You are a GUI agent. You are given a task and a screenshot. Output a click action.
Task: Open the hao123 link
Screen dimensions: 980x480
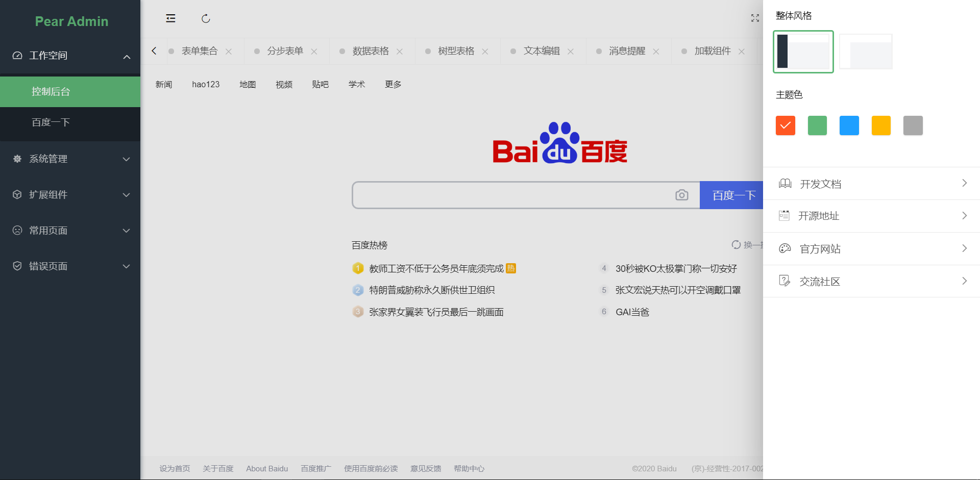tap(206, 84)
